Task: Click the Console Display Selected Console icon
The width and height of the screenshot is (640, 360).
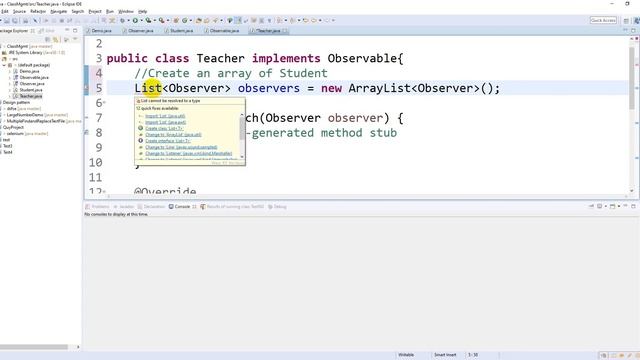Action: pyautogui.click(x=600, y=207)
